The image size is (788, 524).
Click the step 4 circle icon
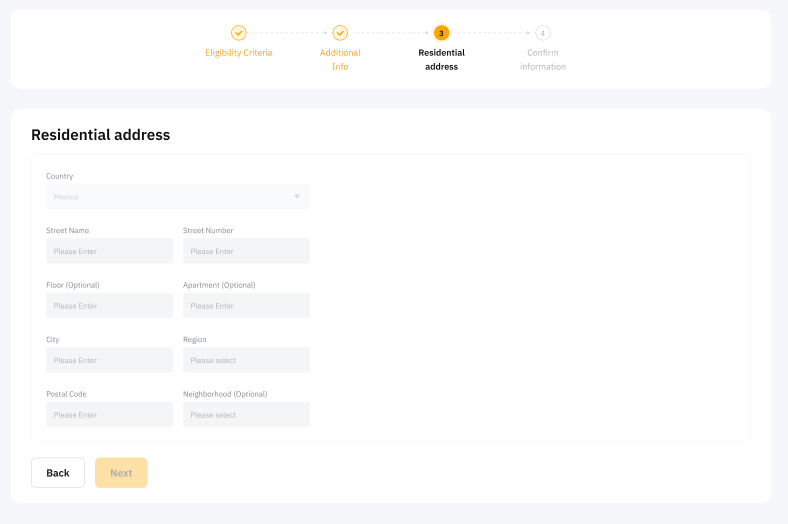(543, 33)
